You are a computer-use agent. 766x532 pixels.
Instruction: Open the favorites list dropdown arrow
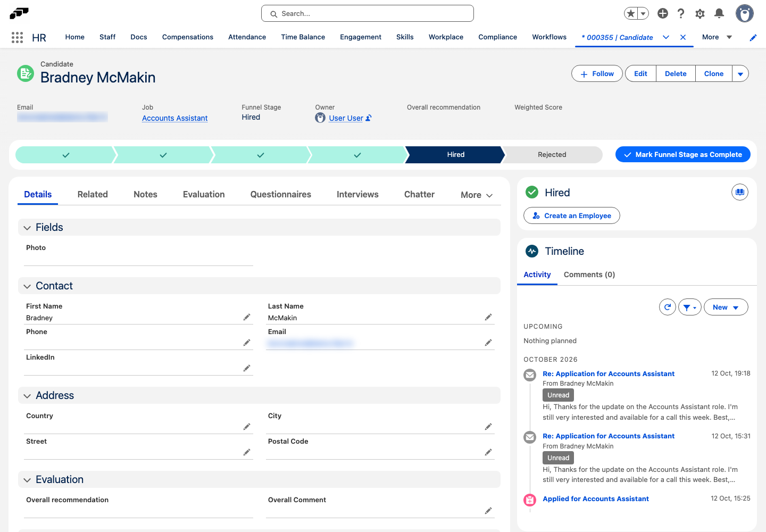click(643, 13)
